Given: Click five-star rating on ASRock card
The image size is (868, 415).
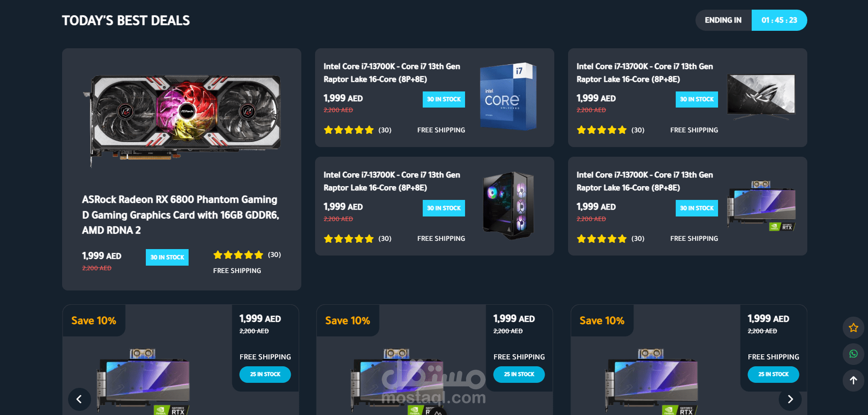Looking at the screenshot, I should click(238, 255).
